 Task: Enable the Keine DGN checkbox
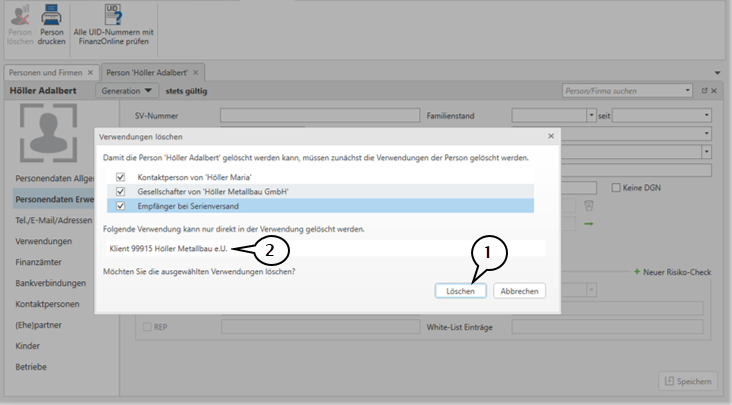tap(615, 187)
